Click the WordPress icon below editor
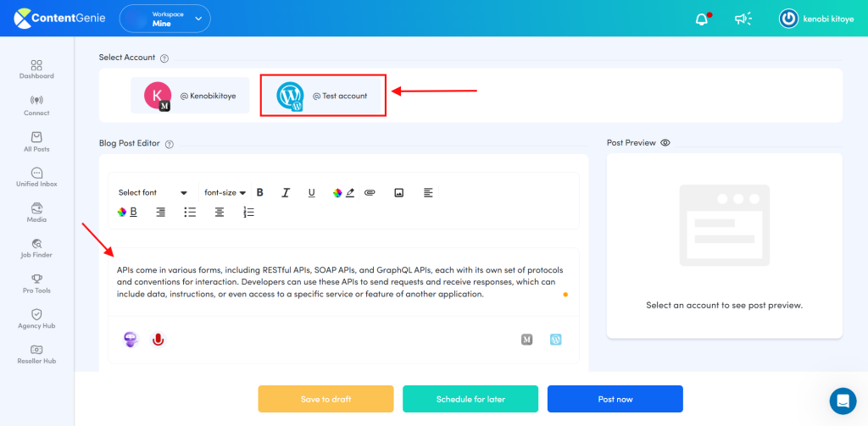The height and width of the screenshot is (426, 868). 556,340
